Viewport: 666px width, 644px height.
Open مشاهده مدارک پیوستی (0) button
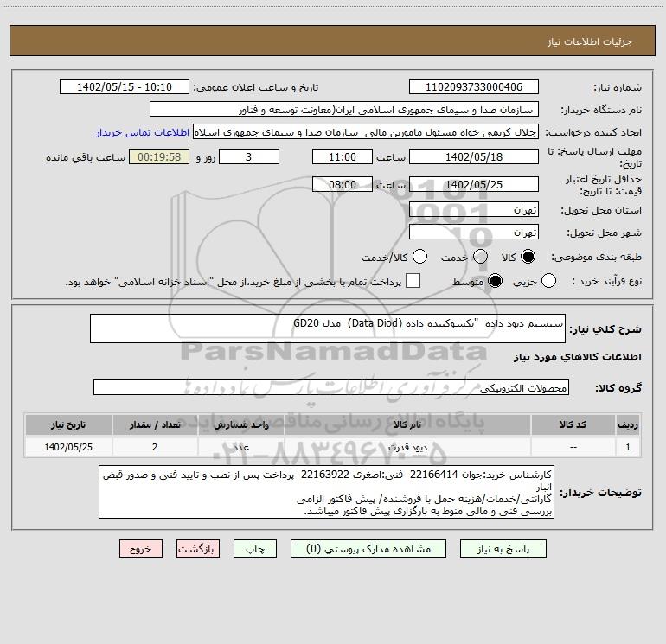pos(368,549)
